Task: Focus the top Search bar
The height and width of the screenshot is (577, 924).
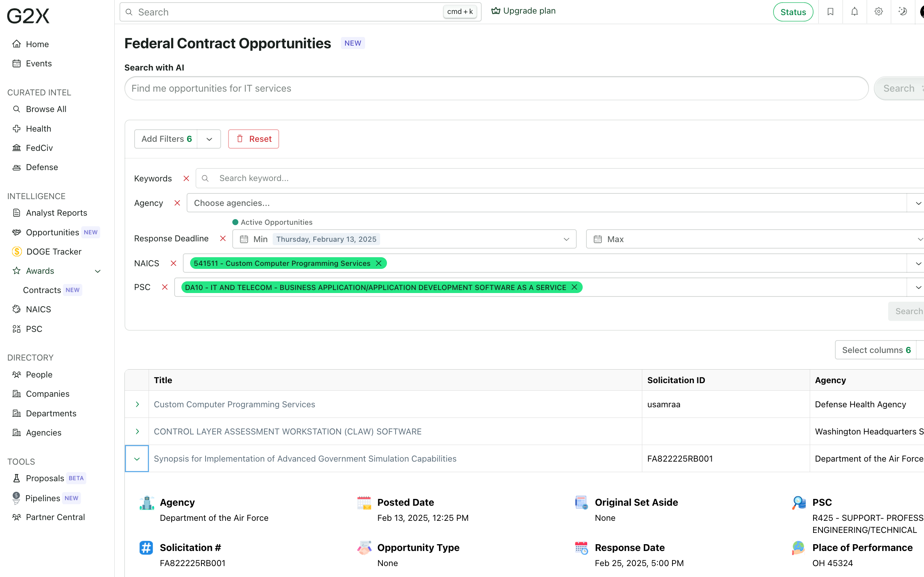Action: (x=300, y=12)
